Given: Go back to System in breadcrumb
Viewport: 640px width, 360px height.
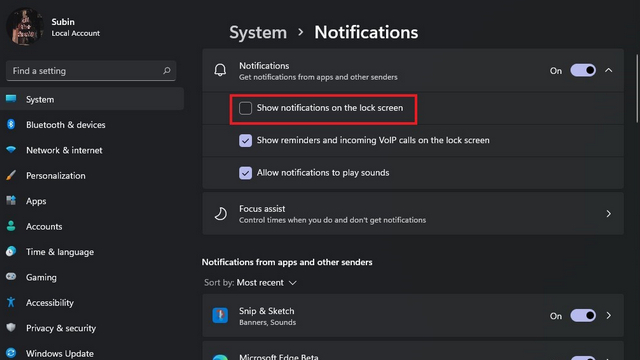Looking at the screenshot, I should click(258, 32).
